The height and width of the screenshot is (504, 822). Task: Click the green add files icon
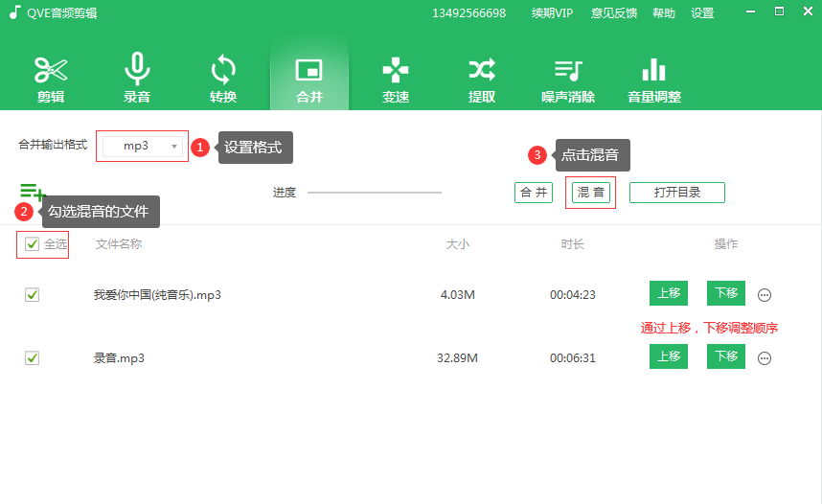click(32, 193)
